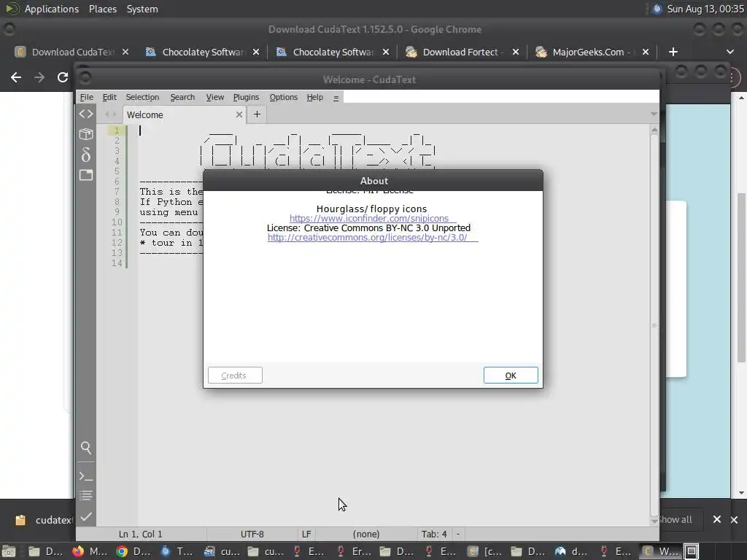The image size is (747, 560).
Task: Open the Places menu in top panel
Action: [x=102, y=9]
